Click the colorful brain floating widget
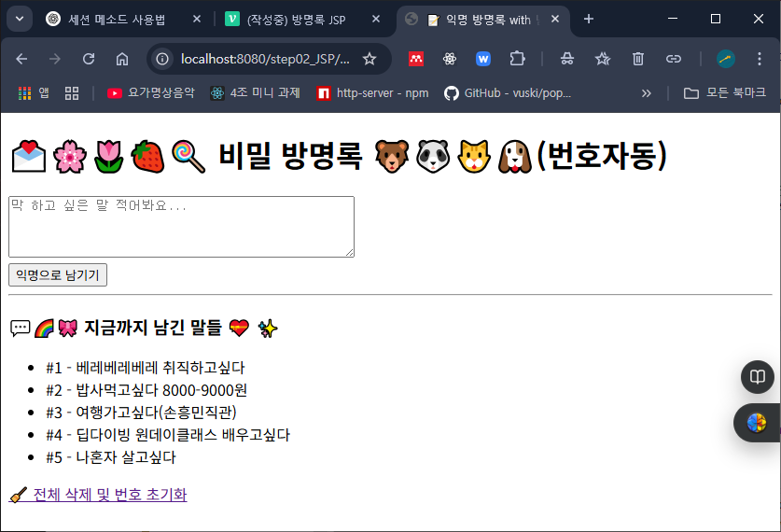781x532 pixels. (757, 423)
